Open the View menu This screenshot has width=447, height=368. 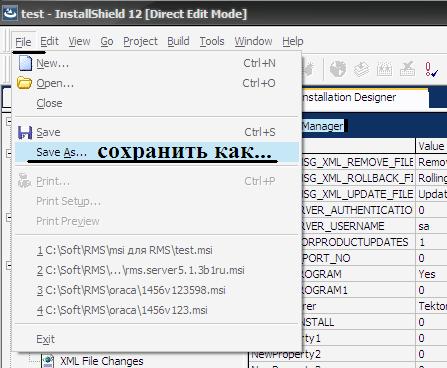pyautogui.click(x=79, y=41)
